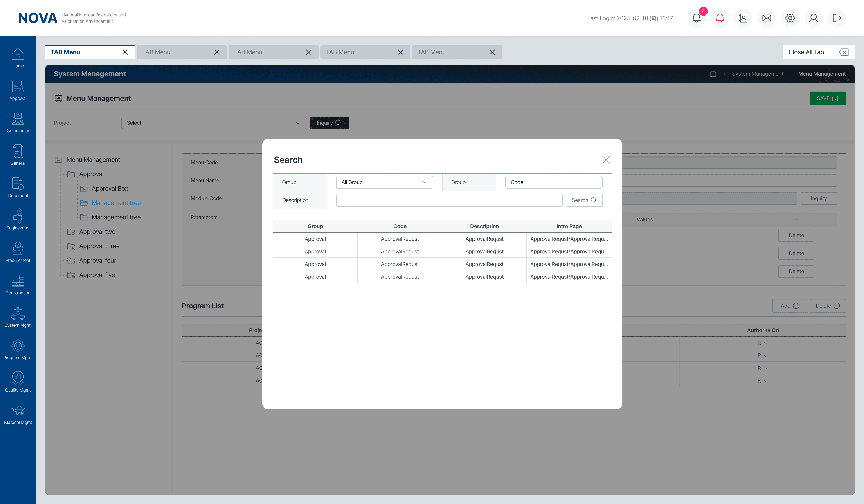Go to Construction module icon
This screenshot has width=864, height=504.
(18, 285)
